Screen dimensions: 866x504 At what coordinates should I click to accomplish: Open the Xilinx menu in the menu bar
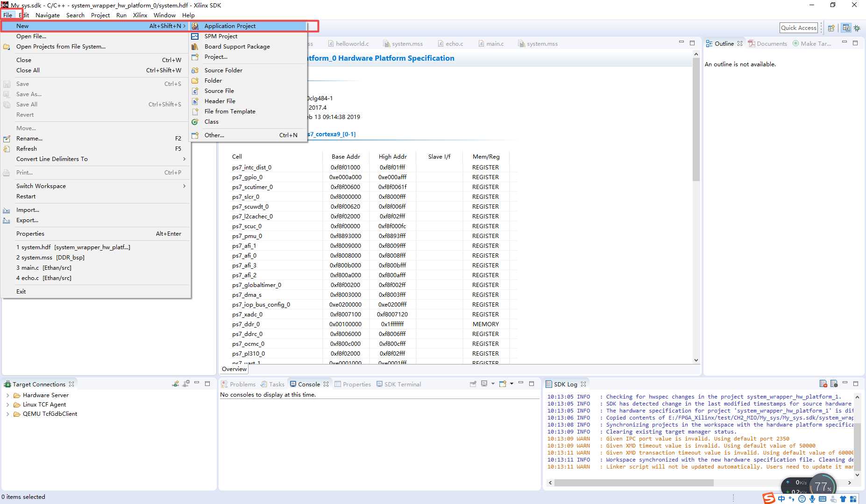[140, 15]
